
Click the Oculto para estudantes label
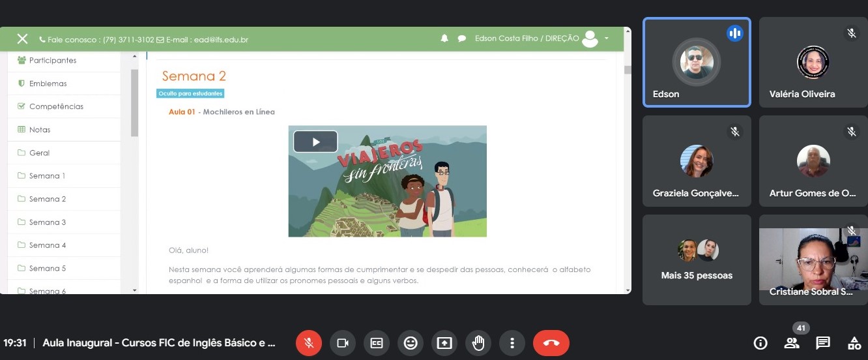(x=190, y=94)
